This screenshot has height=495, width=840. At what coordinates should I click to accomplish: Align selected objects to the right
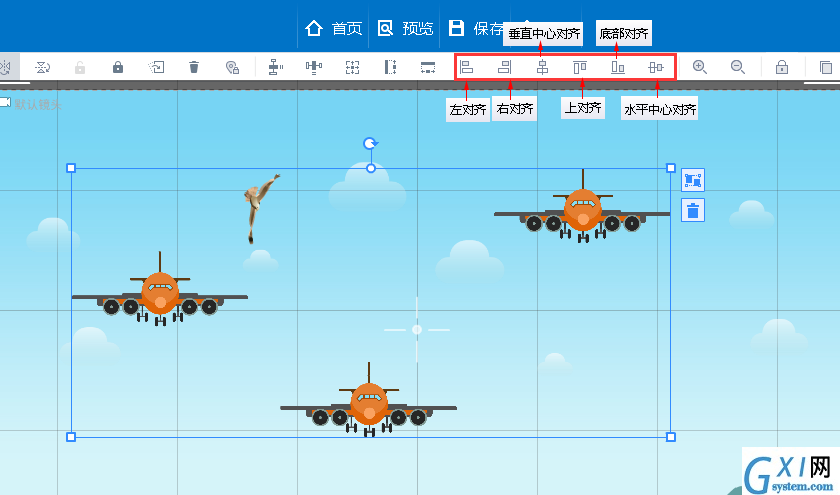[505, 67]
